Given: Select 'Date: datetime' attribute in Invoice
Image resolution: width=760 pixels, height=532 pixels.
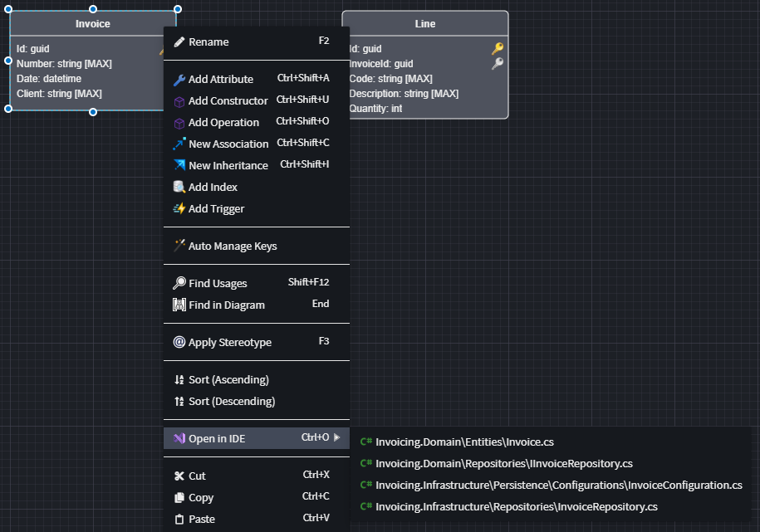Looking at the screenshot, I should tap(49, 79).
